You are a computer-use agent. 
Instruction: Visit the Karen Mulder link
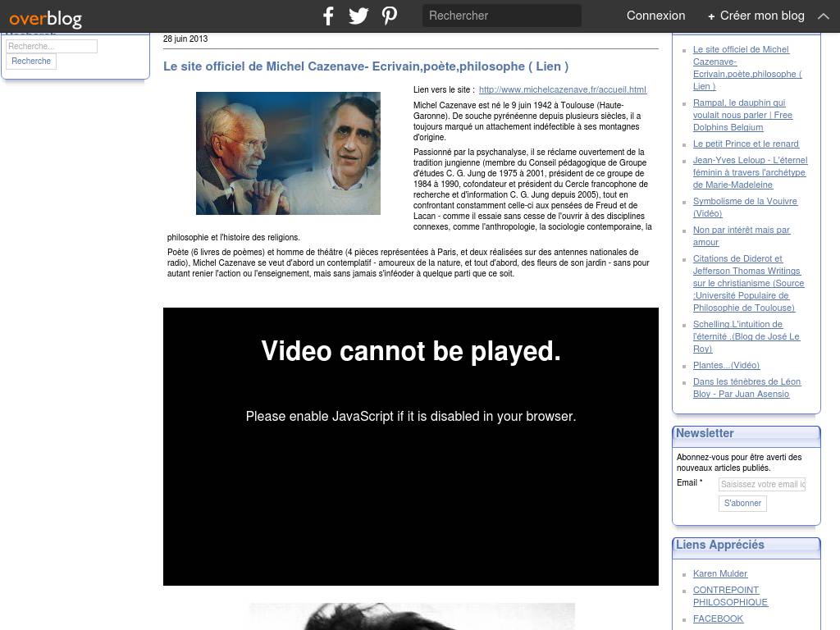(720, 573)
